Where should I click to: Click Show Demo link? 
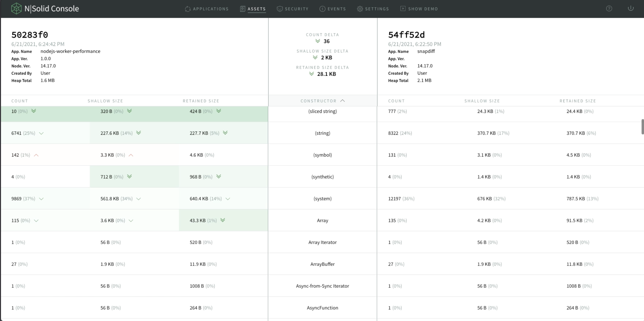tap(423, 9)
